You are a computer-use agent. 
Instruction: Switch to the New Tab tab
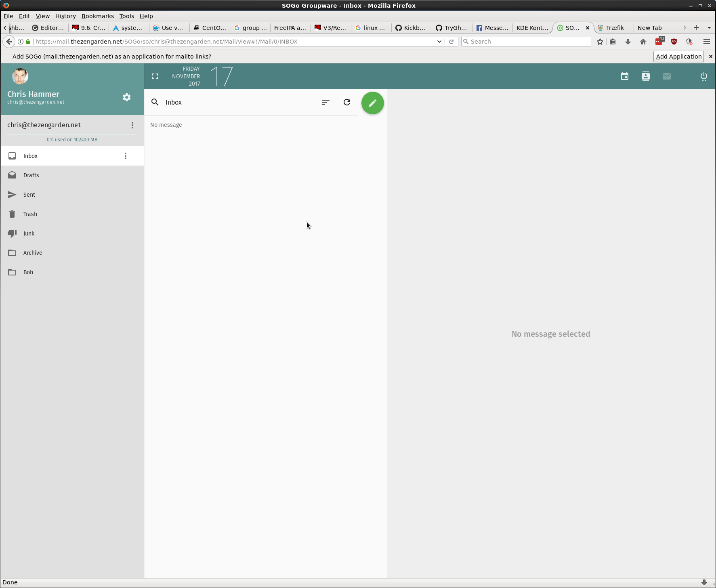[653, 28]
